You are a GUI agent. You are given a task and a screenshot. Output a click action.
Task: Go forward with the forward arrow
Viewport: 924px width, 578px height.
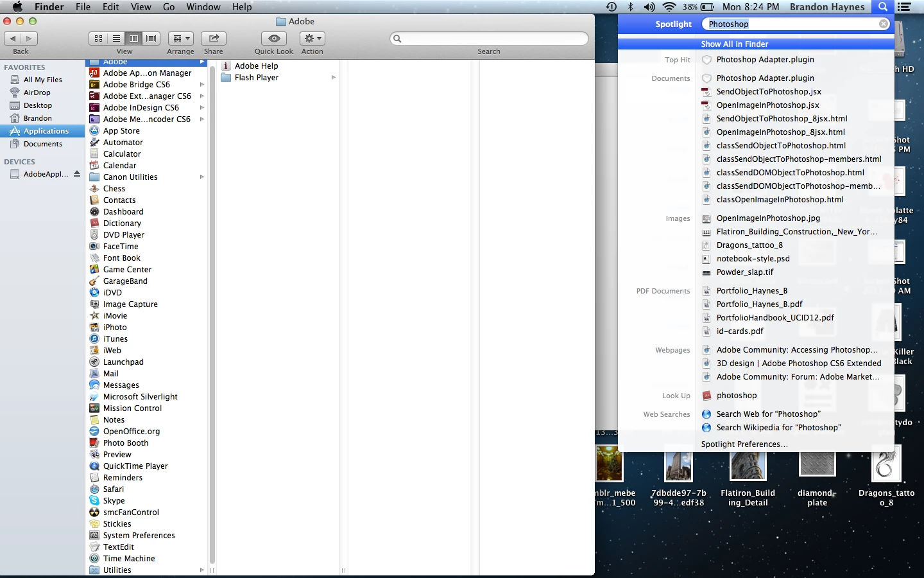click(30, 39)
